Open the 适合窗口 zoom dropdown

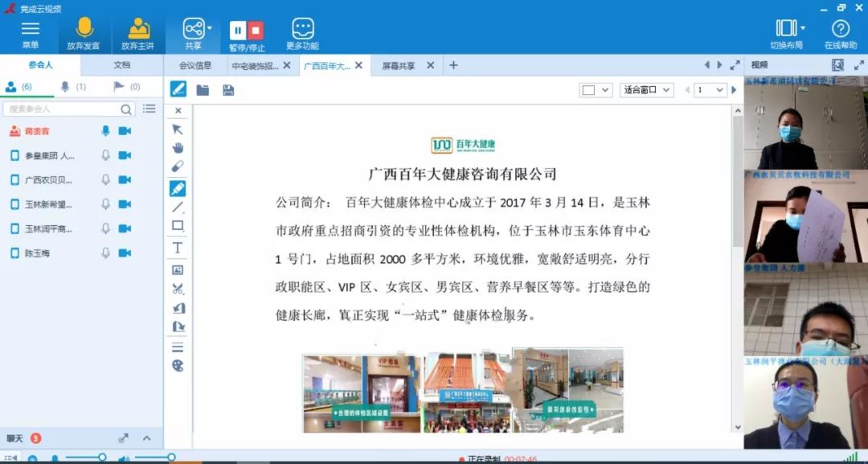click(x=646, y=90)
